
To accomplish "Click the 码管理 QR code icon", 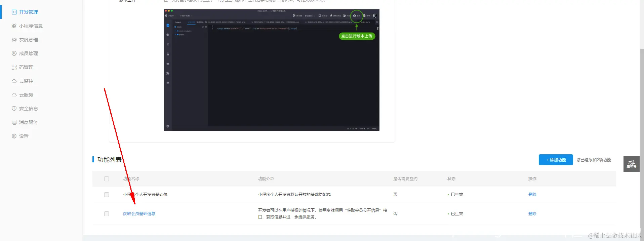I will (14, 67).
